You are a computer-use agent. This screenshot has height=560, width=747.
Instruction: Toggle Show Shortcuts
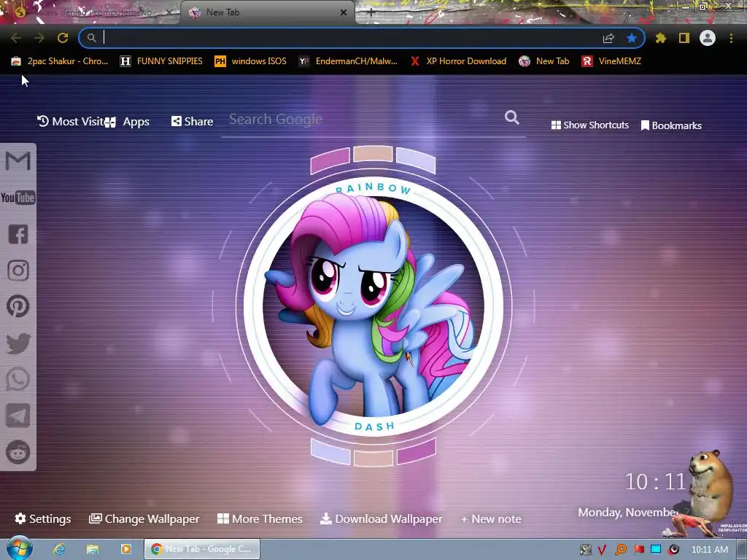(x=589, y=125)
